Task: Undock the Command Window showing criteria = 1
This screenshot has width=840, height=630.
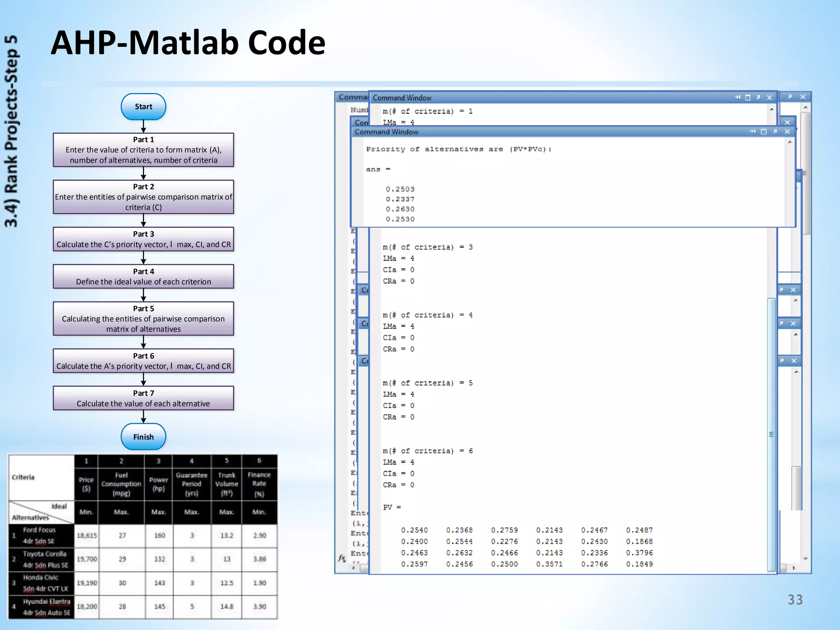Action: click(x=758, y=98)
